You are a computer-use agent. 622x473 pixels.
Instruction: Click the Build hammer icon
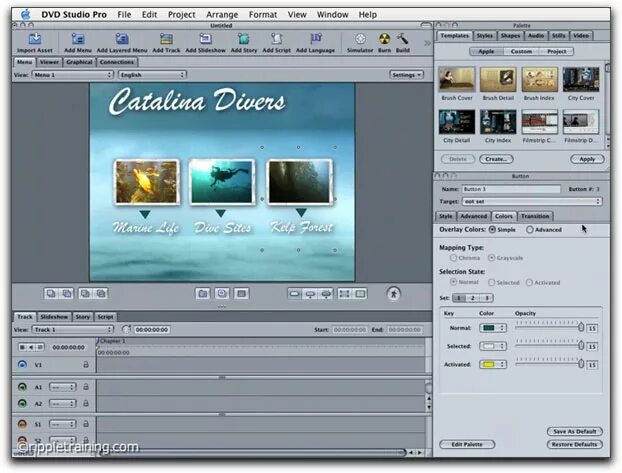click(x=402, y=39)
